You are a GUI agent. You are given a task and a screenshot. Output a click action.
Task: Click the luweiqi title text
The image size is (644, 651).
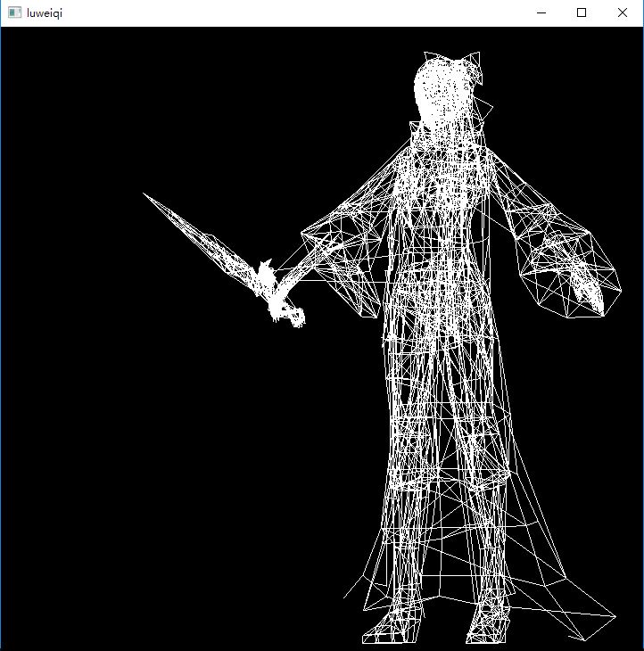45,13
